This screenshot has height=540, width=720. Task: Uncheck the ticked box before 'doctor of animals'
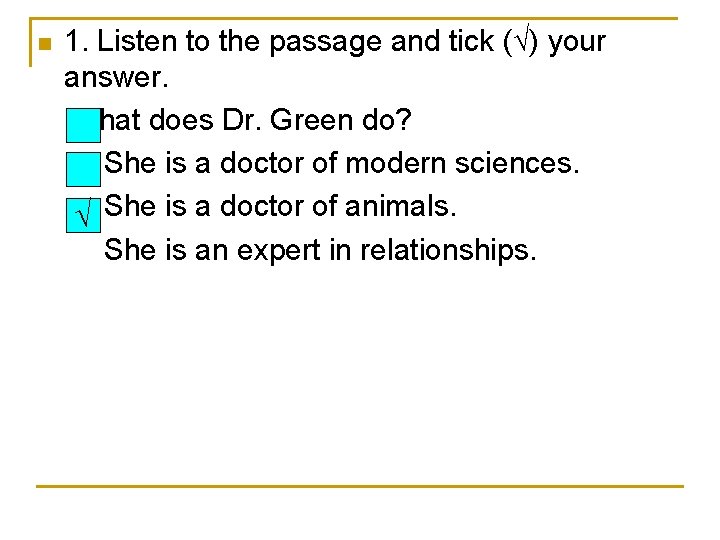(x=84, y=210)
